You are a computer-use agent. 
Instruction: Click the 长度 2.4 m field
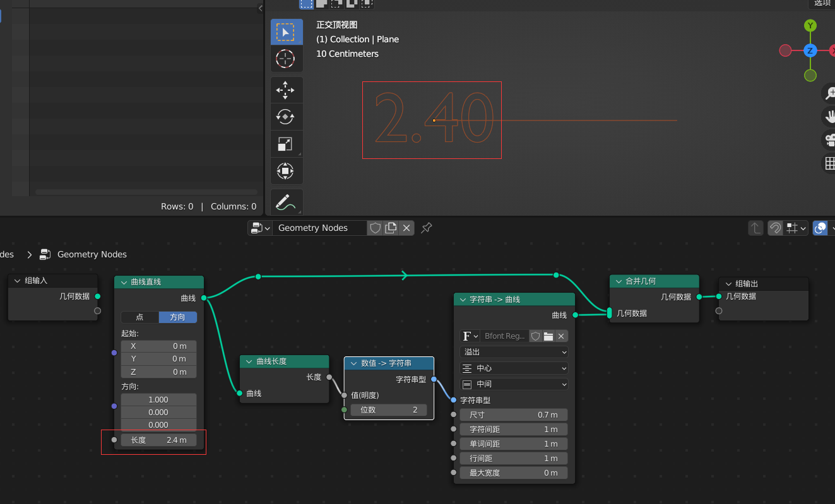(x=158, y=440)
